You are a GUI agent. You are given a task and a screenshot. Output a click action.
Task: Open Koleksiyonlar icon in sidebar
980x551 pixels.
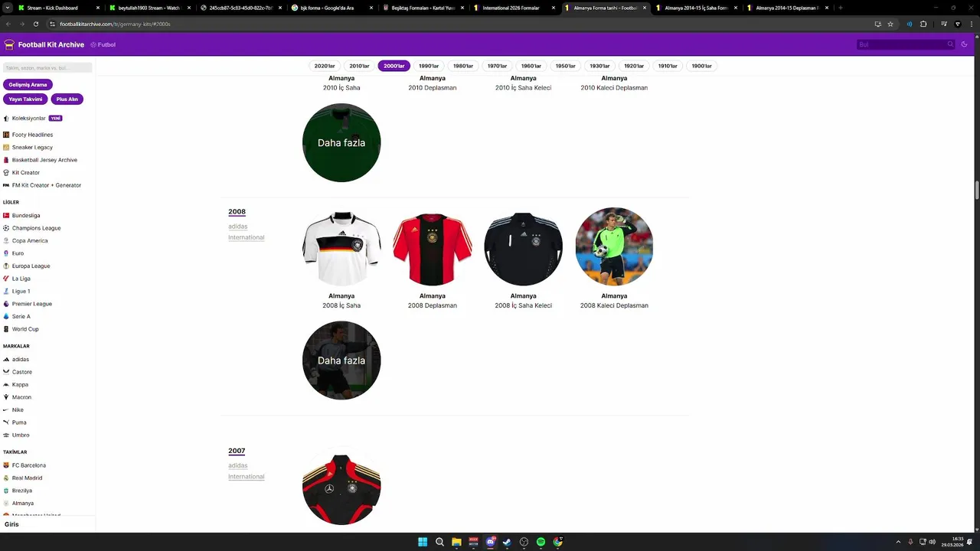(6, 119)
